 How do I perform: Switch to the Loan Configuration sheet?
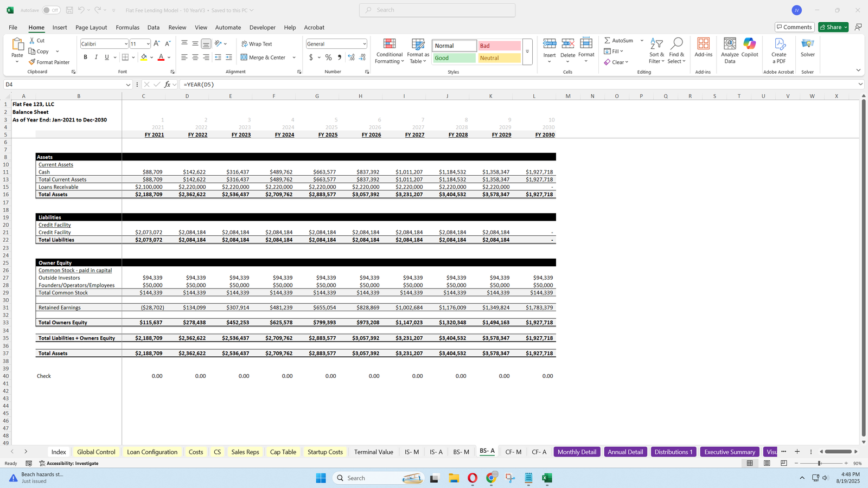(152, 452)
